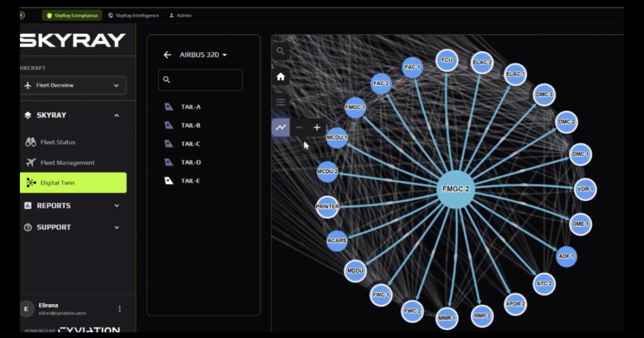Image resolution: width=644 pixels, height=338 pixels.
Task: Select the FCU node
Action: (447, 60)
